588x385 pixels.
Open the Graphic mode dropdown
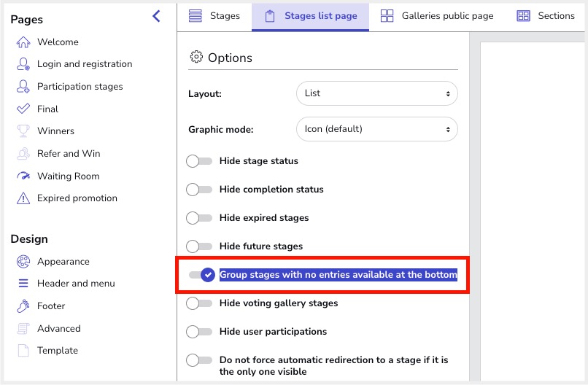(377, 129)
